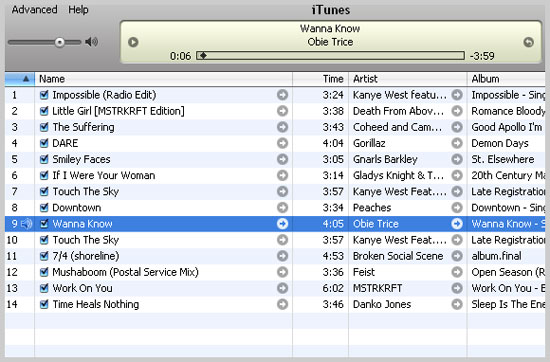Click arrow icon beside artist Gnarls Barkley
This screenshot has width=550, height=362.
(x=457, y=159)
